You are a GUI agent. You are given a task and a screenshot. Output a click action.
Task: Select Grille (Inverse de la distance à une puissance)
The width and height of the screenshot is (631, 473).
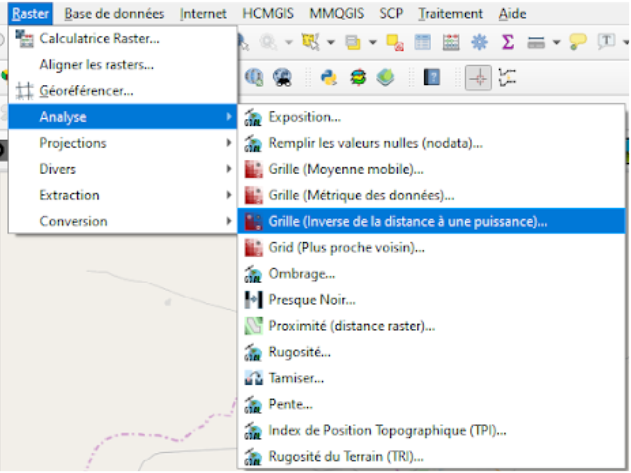click(407, 221)
